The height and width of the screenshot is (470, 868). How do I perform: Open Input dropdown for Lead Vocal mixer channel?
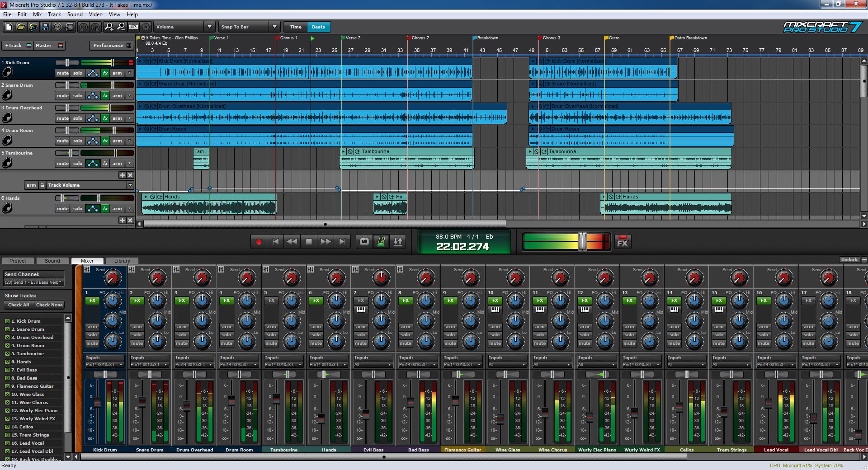(x=776, y=365)
